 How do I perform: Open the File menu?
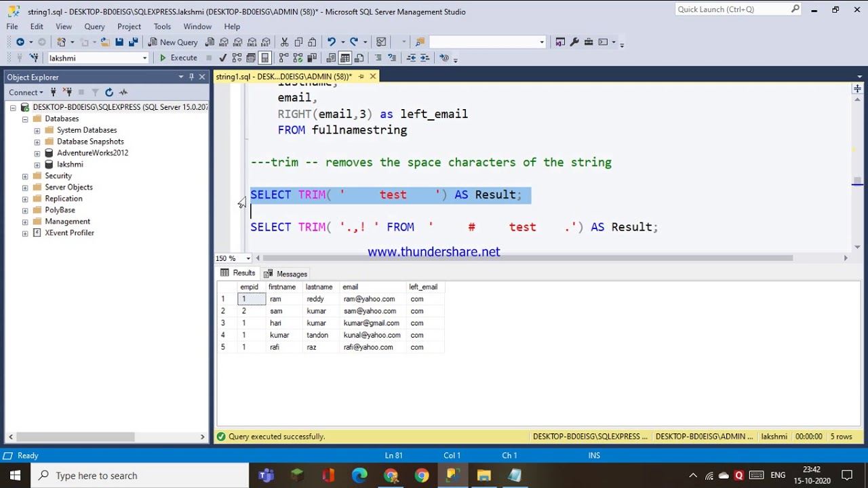[12, 26]
